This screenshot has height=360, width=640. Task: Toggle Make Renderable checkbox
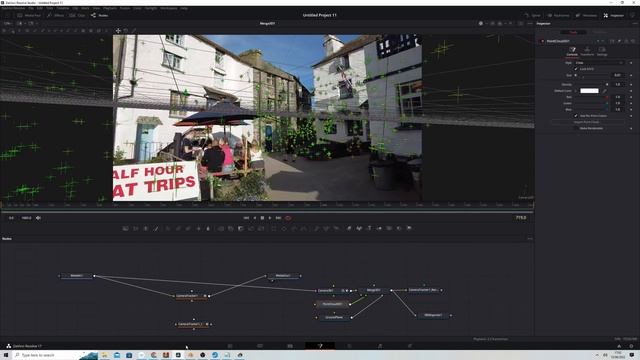click(x=576, y=128)
